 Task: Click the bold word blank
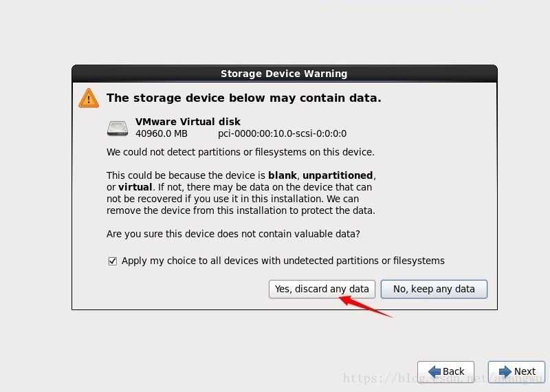tap(283, 175)
